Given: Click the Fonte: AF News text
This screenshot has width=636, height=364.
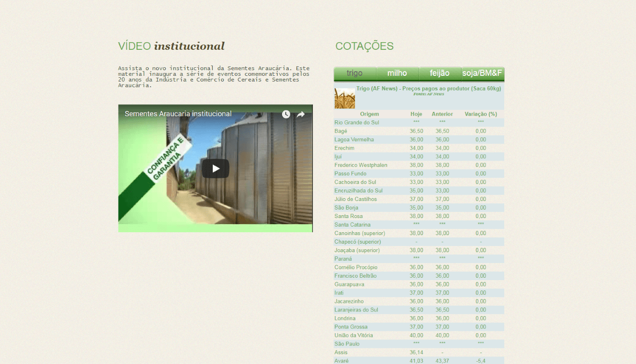Looking at the screenshot, I should pos(428,94).
